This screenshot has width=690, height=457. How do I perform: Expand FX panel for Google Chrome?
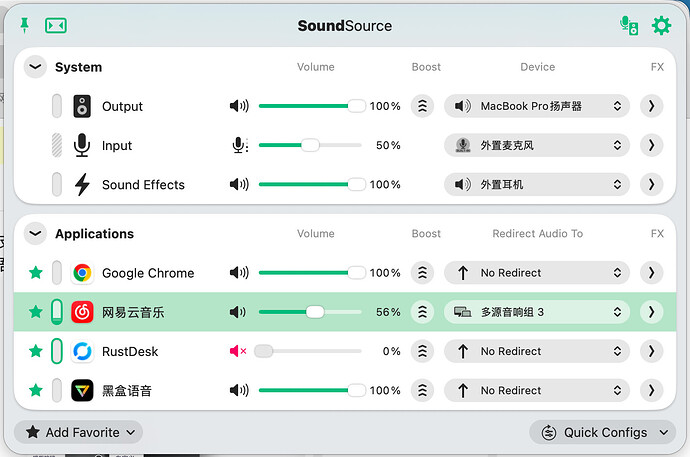coord(652,273)
